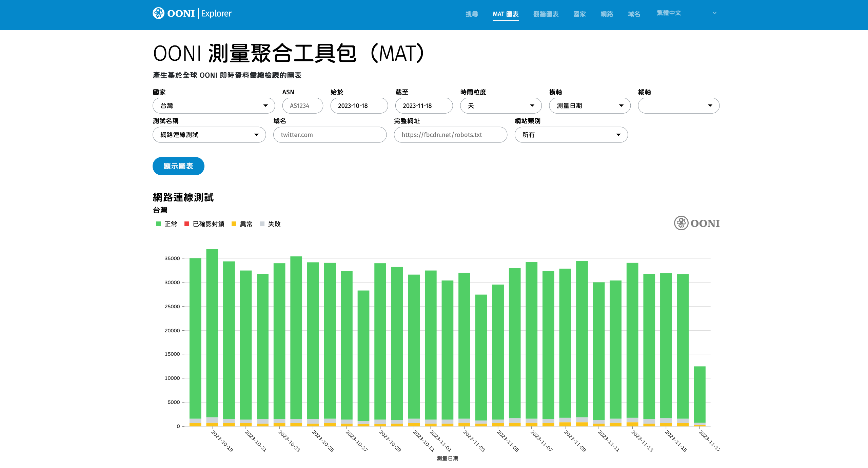Expand the 時間粒度 dropdown showing 天
Screen dimensions: 868x468
click(500, 106)
